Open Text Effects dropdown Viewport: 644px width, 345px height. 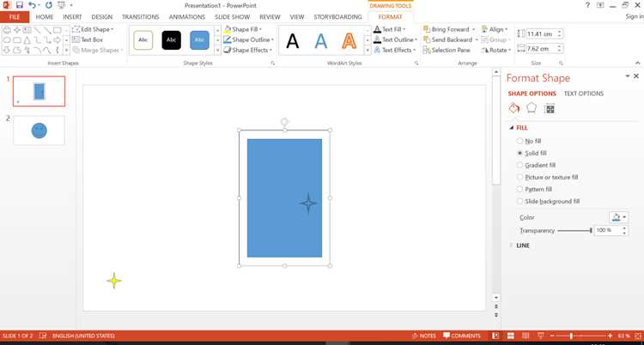394,50
